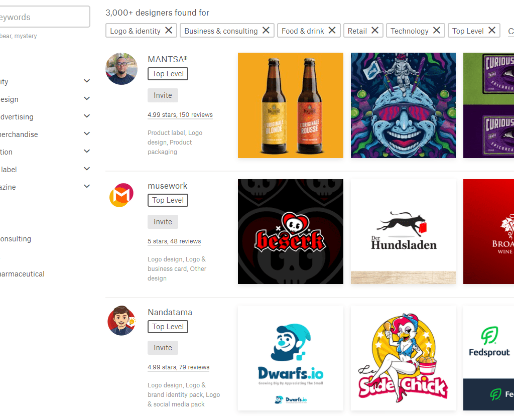Select the "onsulting" industry option in sidebar
This screenshot has height=420, width=514.
tap(16, 239)
